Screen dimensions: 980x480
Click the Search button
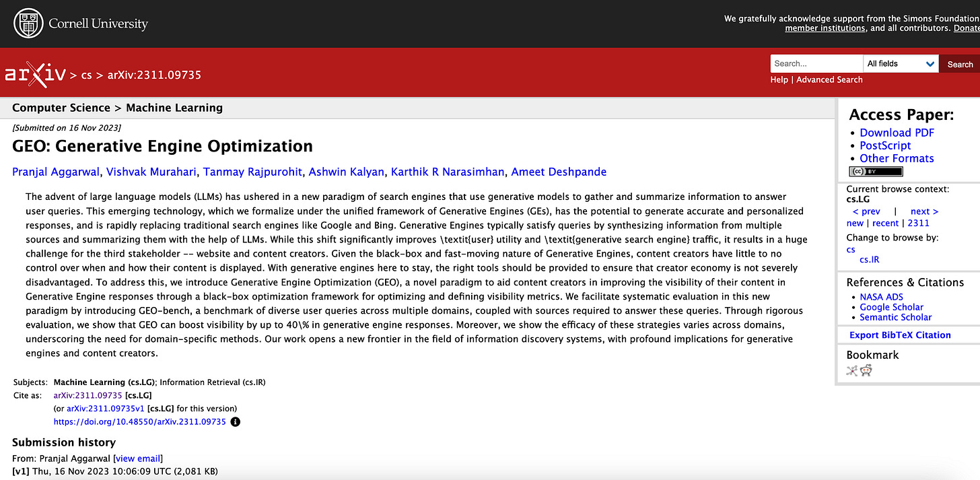(x=960, y=64)
